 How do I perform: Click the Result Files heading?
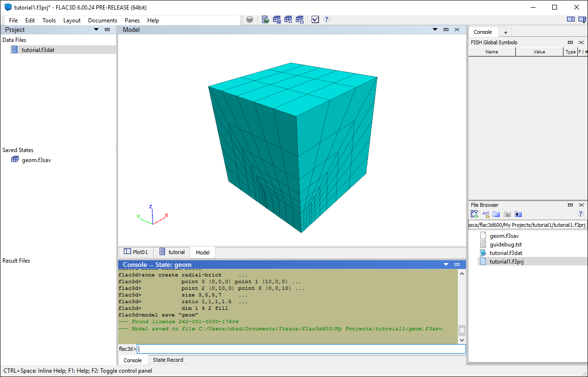point(16,261)
